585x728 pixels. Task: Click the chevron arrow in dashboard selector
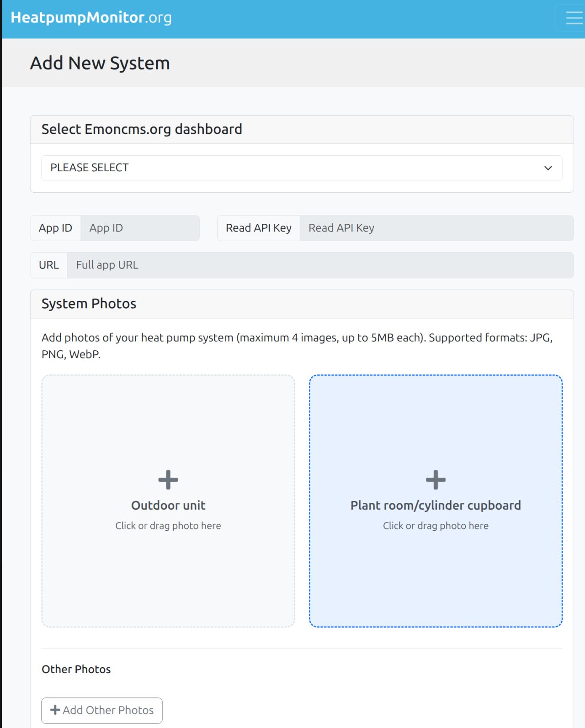tap(548, 168)
